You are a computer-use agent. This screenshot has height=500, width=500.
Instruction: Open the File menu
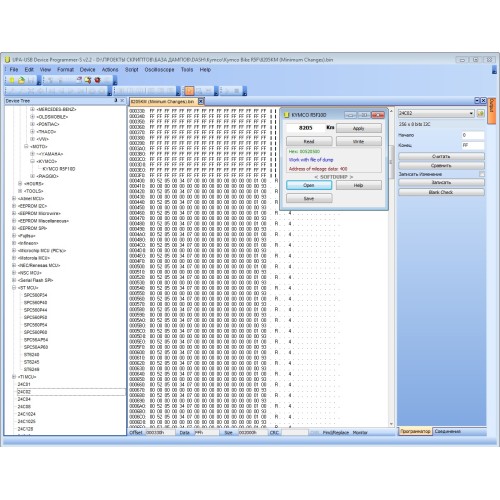pos(14,70)
